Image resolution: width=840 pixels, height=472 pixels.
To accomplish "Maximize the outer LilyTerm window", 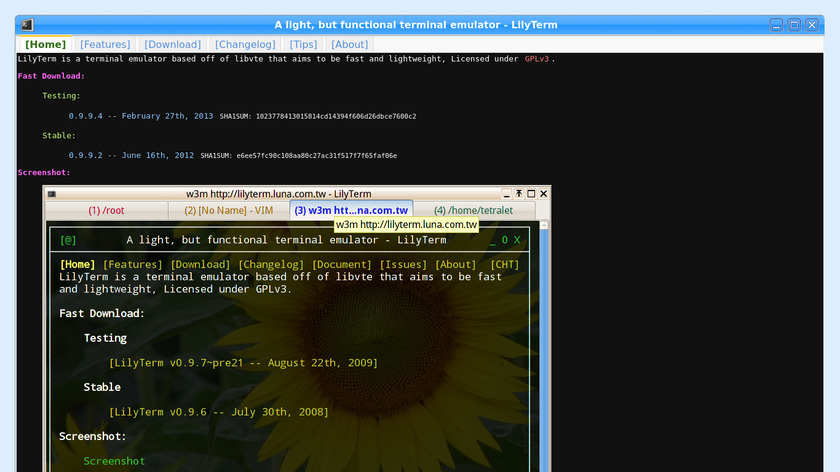I will pos(794,25).
